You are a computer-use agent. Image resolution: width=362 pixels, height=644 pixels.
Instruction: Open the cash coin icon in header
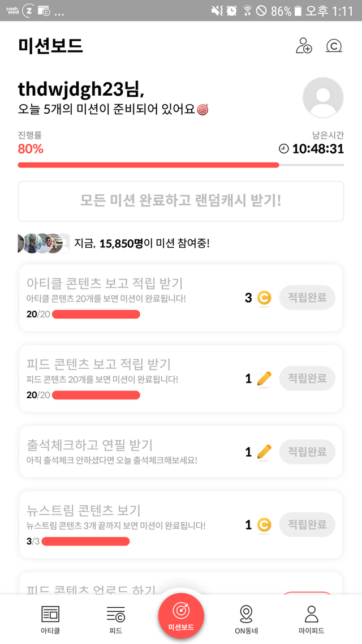tap(334, 46)
